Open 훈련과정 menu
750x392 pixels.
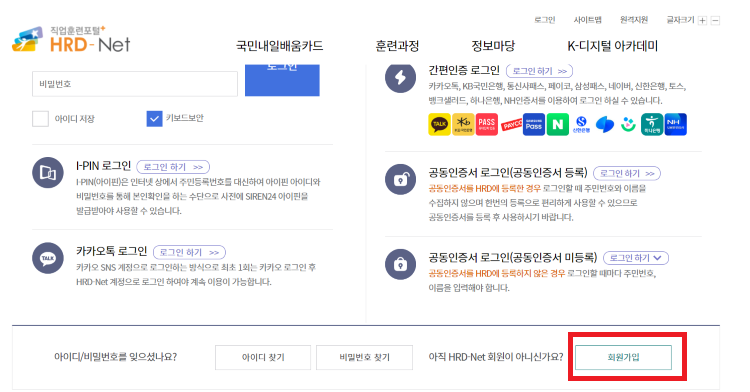pyautogui.click(x=397, y=46)
